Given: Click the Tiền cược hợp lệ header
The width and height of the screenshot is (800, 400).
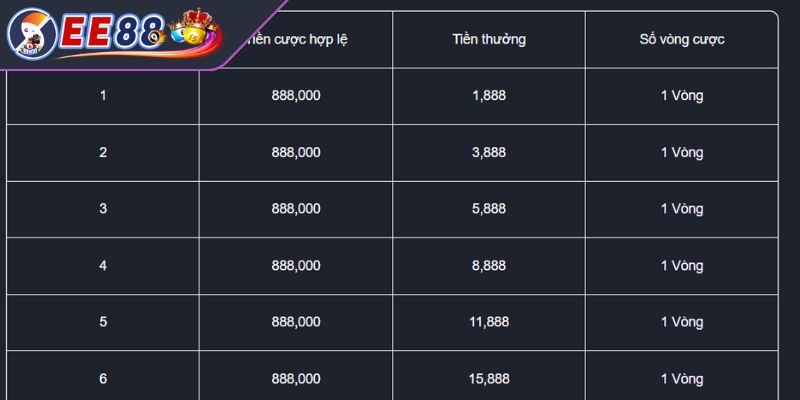Looking at the screenshot, I should point(296,39).
